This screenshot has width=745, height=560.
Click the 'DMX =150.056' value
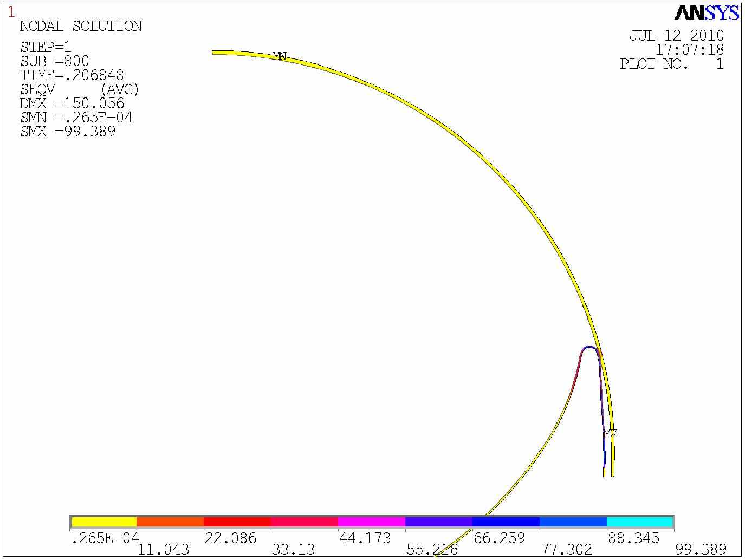pos(72,103)
